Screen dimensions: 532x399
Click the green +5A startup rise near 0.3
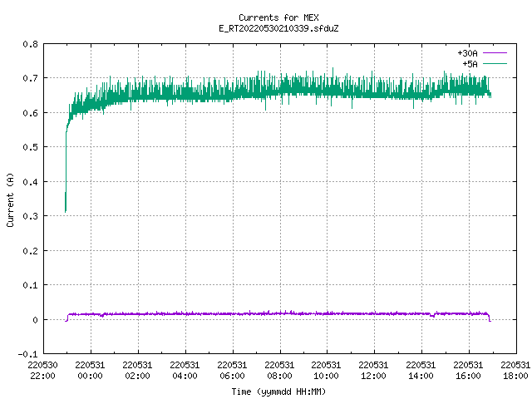pyautogui.click(x=66, y=202)
